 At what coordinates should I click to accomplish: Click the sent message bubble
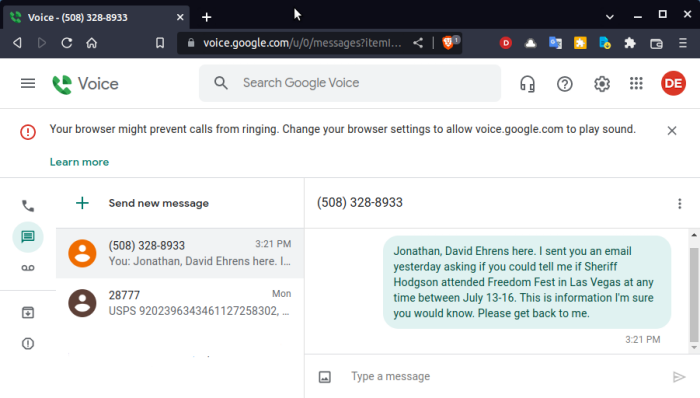pyautogui.click(x=527, y=282)
